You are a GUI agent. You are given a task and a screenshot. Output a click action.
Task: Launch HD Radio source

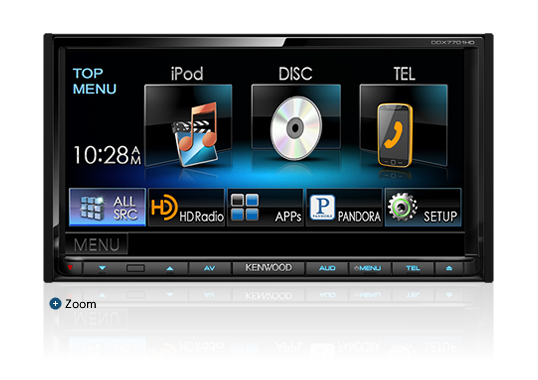click(186, 207)
